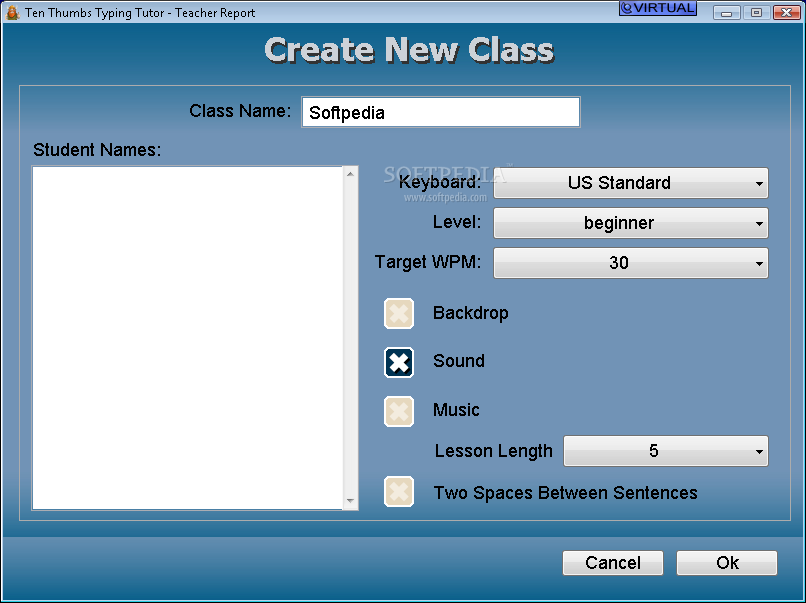
Task: Maximize the Teacher Report window
Action: (x=757, y=12)
